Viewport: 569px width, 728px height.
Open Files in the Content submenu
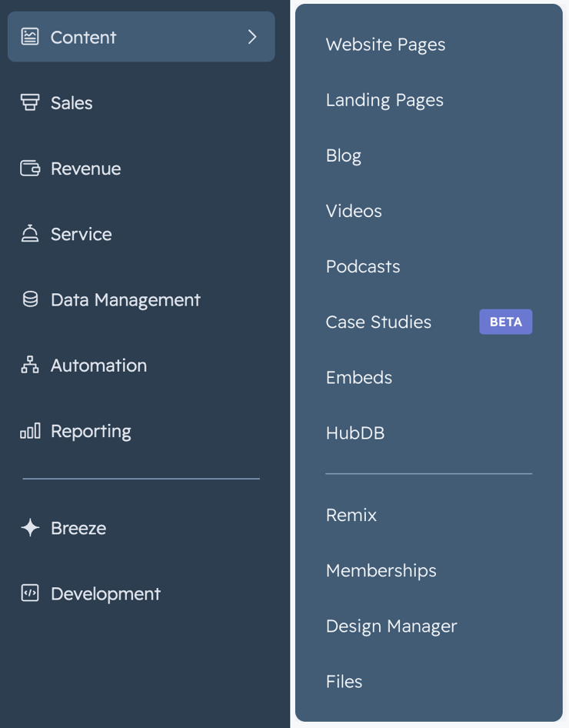pos(344,682)
